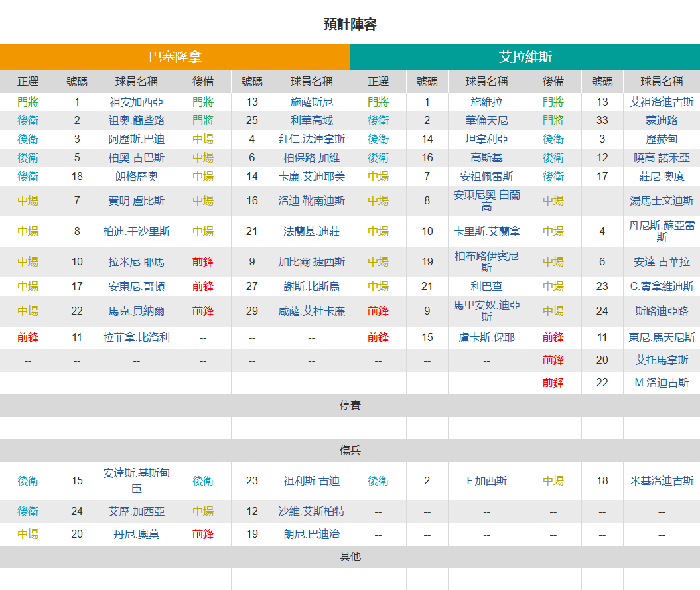Select player 阿歷斯.巴迪
Screen dimensions: 700x590
pyautogui.click(x=136, y=139)
